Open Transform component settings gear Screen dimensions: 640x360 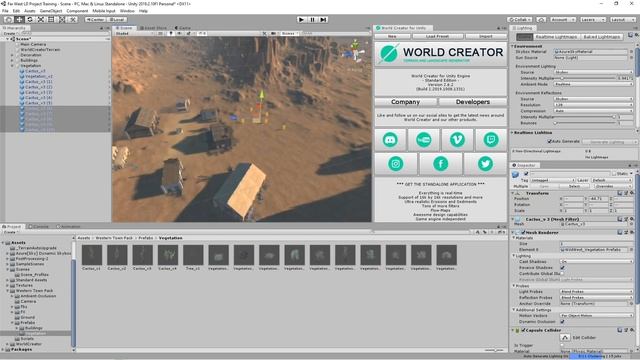(631, 193)
